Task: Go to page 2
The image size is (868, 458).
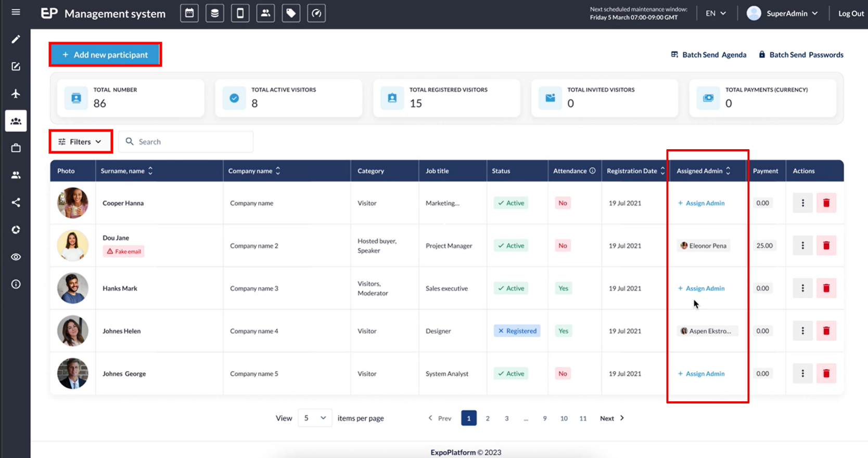Action: [x=488, y=418]
